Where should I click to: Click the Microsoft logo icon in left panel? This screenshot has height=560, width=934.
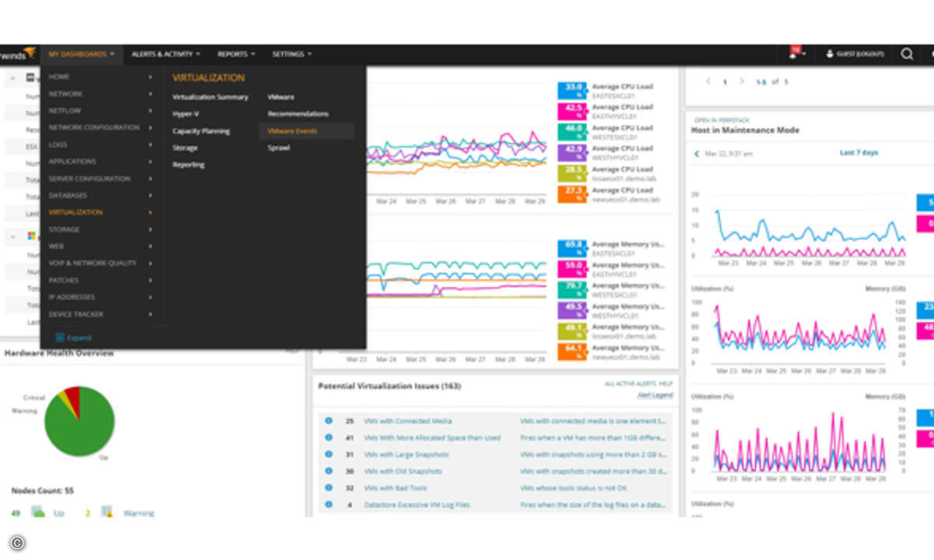[x=33, y=236]
